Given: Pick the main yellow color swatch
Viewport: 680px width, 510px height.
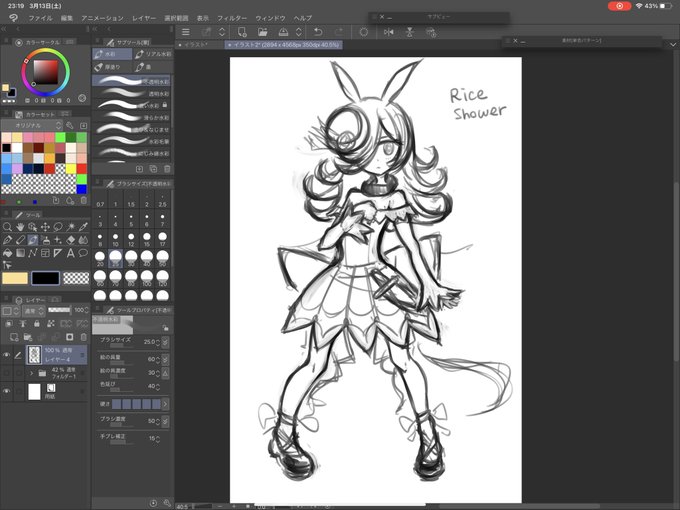Looking at the screenshot, I should coord(15,278).
